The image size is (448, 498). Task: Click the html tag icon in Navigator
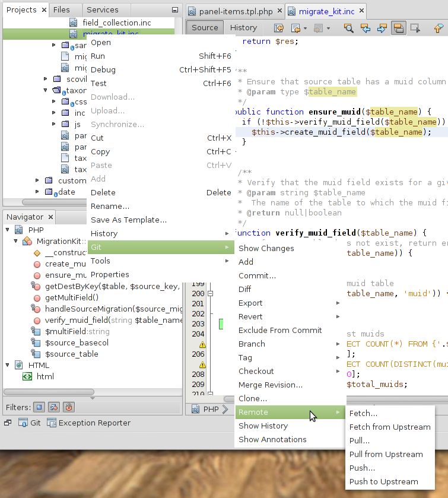[x=27, y=377]
